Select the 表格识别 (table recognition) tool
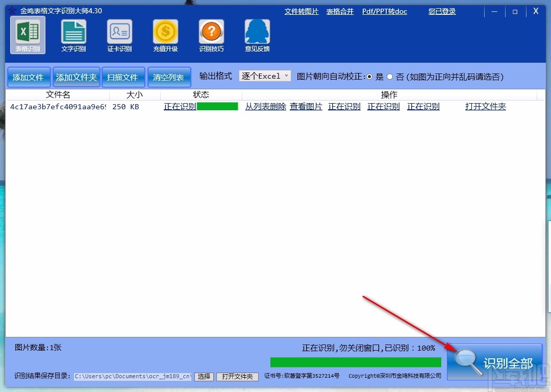The height and width of the screenshot is (392, 551). (x=28, y=35)
